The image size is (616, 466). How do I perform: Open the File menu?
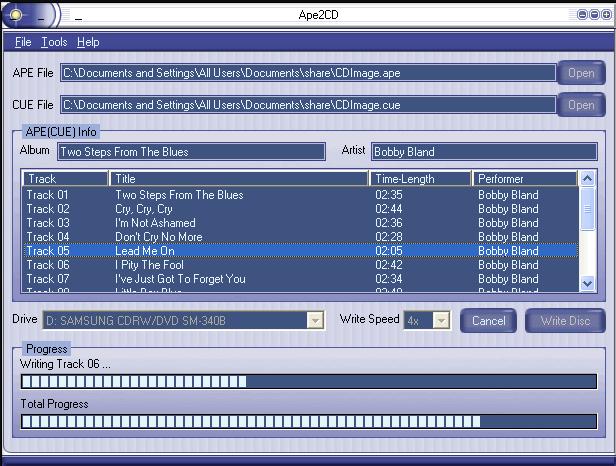click(23, 42)
